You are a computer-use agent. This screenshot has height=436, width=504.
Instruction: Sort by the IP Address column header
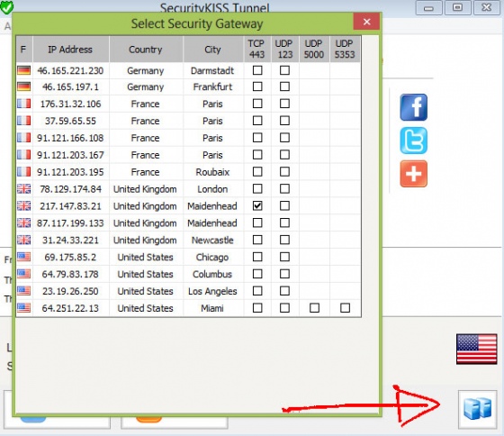pos(71,50)
